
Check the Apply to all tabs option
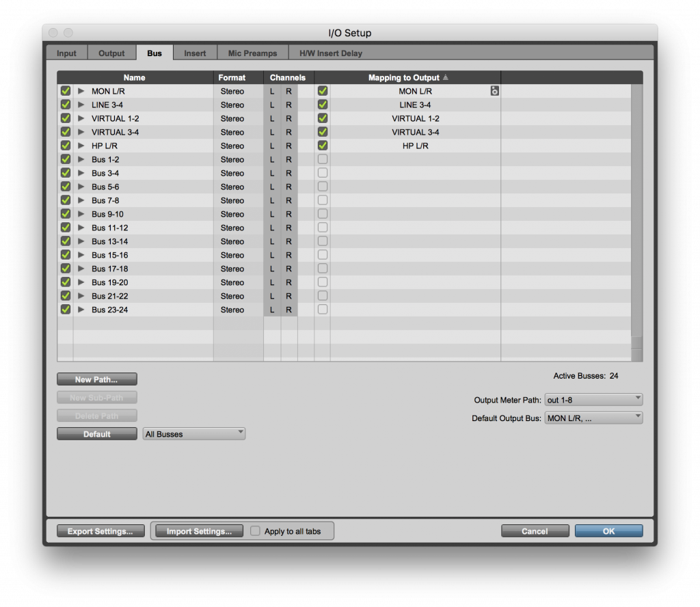click(x=255, y=530)
